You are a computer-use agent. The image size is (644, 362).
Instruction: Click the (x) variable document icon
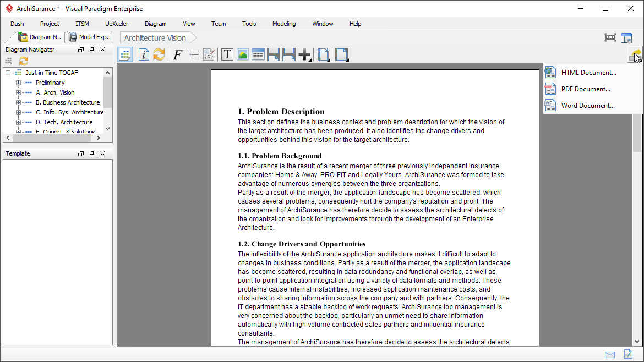tap(209, 54)
